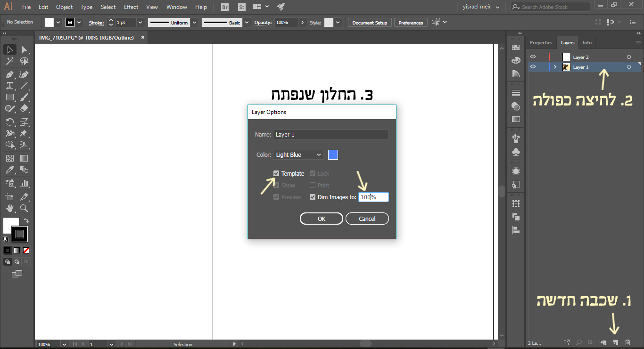The height and width of the screenshot is (349, 644).
Task: Select the Magic Wand tool
Action: [9, 61]
